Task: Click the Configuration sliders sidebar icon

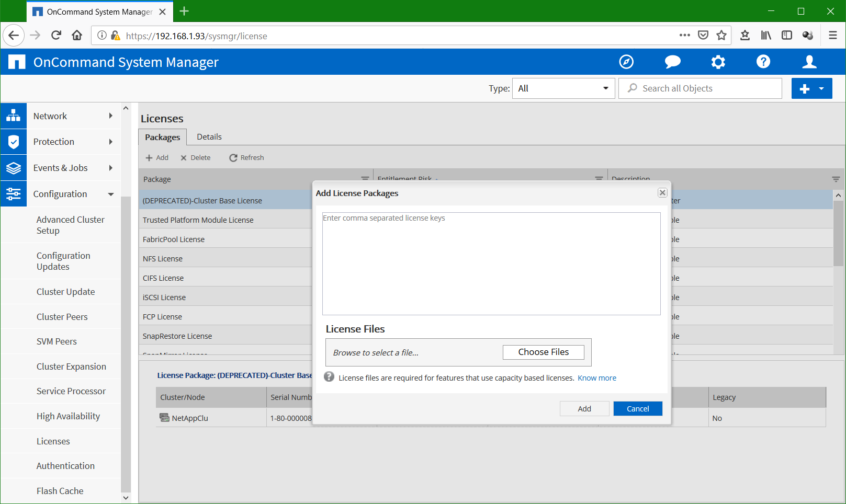Action: 14,194
